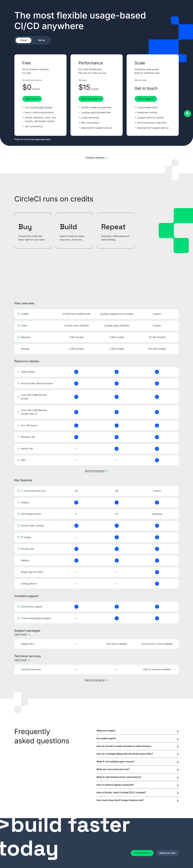This screenshot has width=193, height=868.
Task: Click Build your plan on Performance card
Action: [91, 99]
